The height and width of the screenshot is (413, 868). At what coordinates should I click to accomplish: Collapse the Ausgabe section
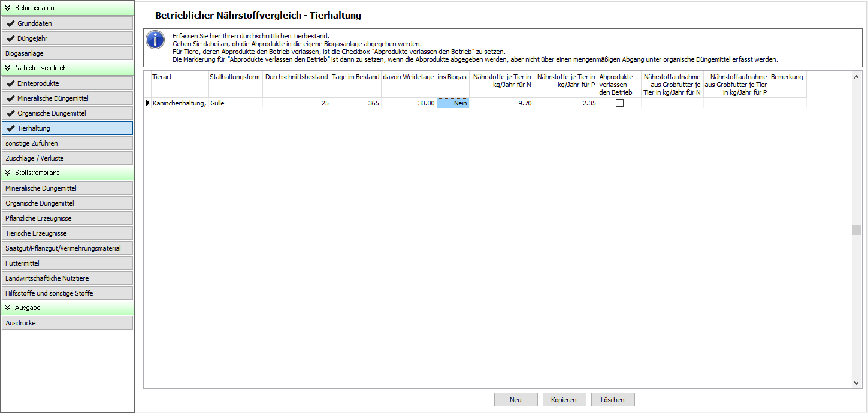point(7,308)
